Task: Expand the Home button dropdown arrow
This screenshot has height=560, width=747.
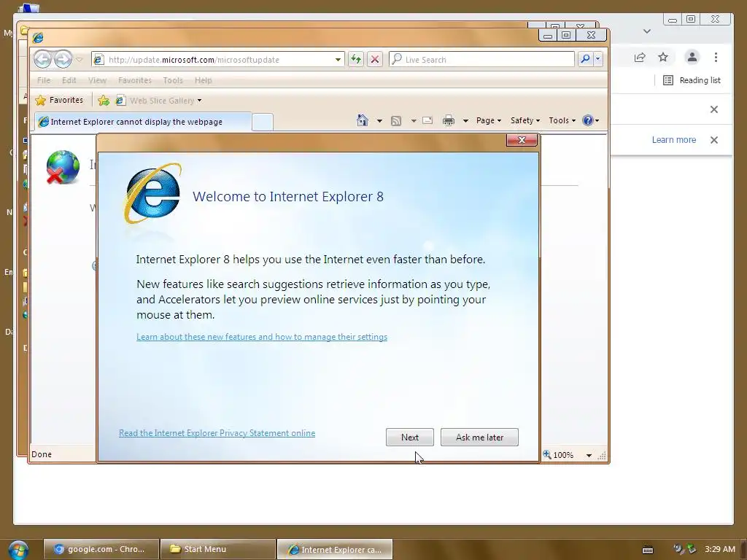Action: [x=379, y=121]
